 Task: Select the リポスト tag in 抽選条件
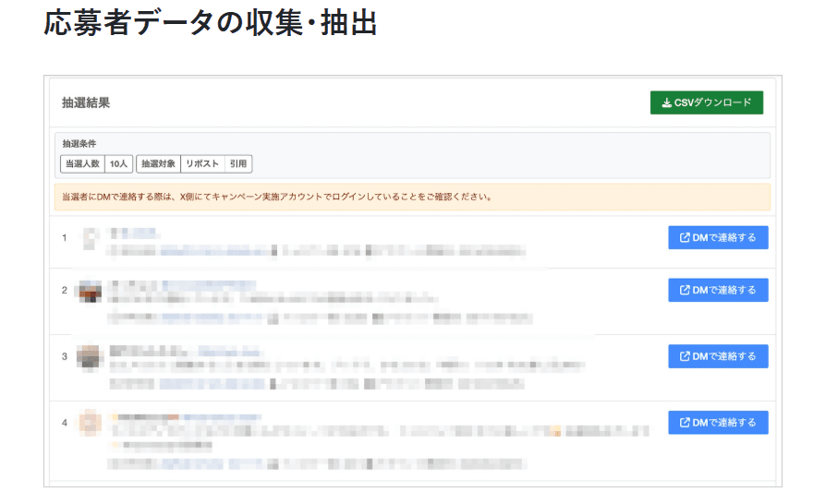[x=202, y=164]
